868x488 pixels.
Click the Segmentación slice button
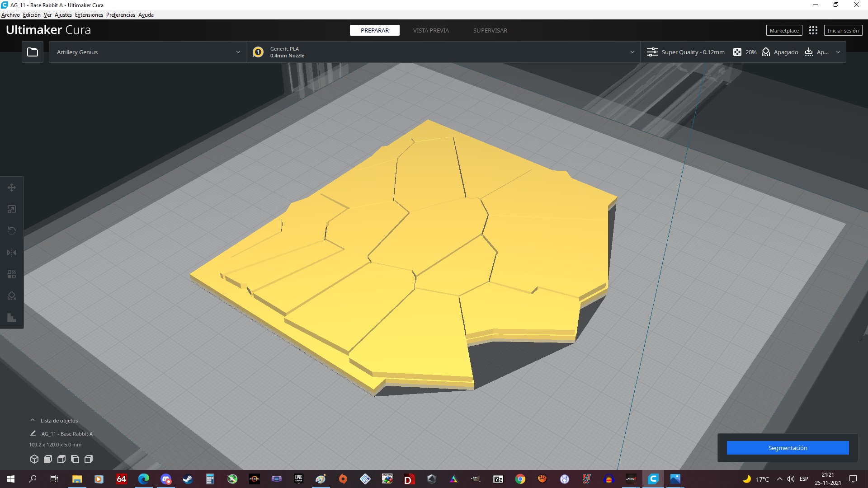[788, 448]
